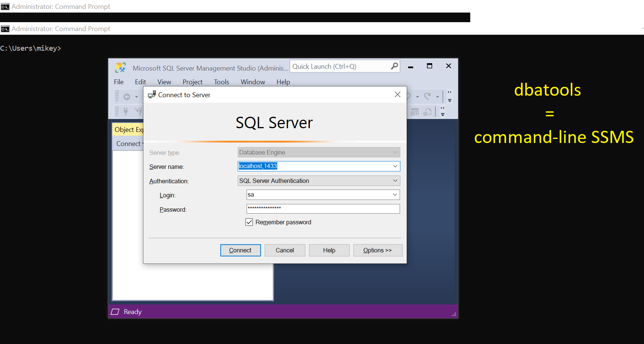
Task: Click the toolbar overflow chevron
Action: coord(450,93)
